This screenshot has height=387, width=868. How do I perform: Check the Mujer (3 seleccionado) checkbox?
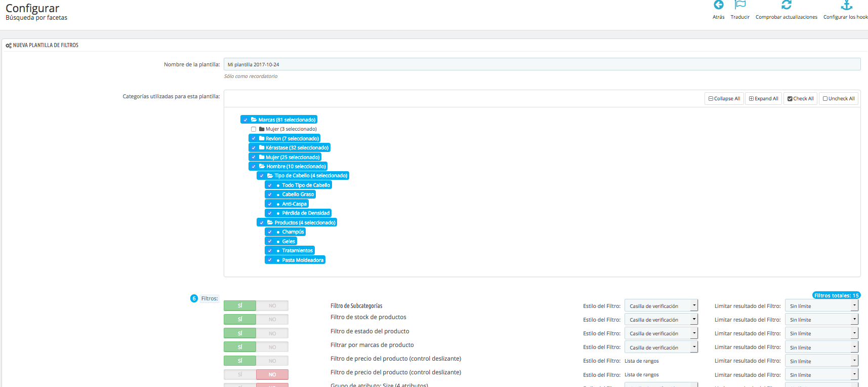click(x=254, y=129)
